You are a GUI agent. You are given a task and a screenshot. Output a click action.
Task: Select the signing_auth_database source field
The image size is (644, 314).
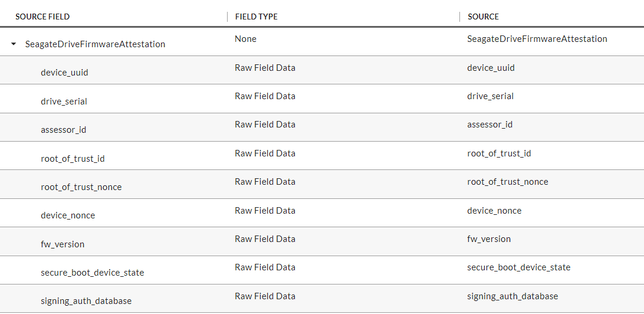(x=86, y=301)
